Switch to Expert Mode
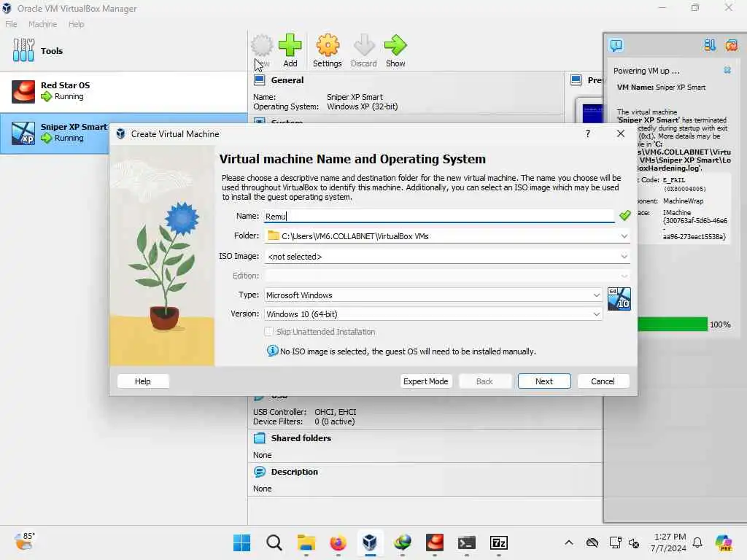Image resolution: width=747 pixels, height=560 pixels. (425, 381)
